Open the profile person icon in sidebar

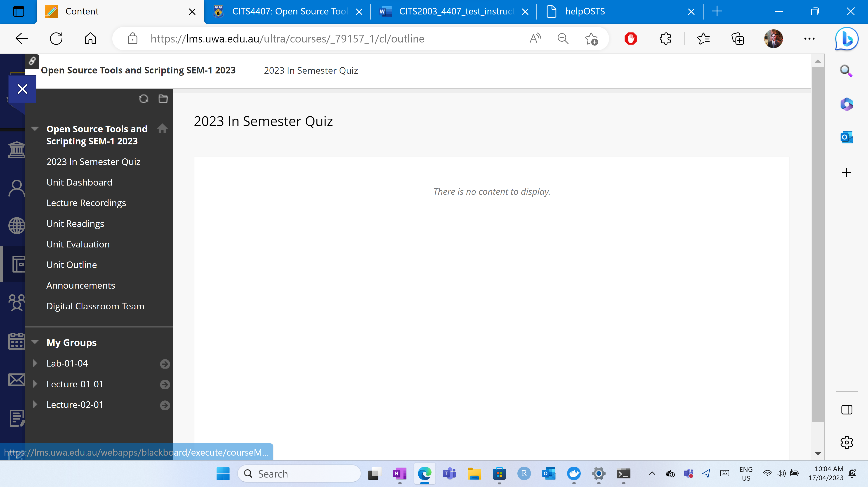point(16,188)
